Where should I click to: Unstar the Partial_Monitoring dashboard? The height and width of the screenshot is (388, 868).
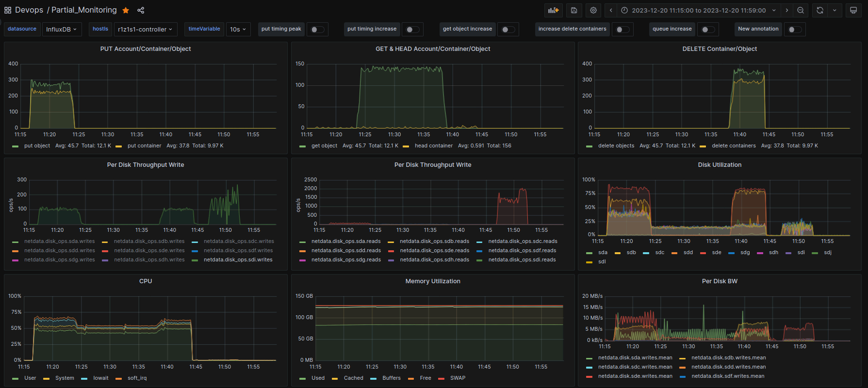point(126,10)
